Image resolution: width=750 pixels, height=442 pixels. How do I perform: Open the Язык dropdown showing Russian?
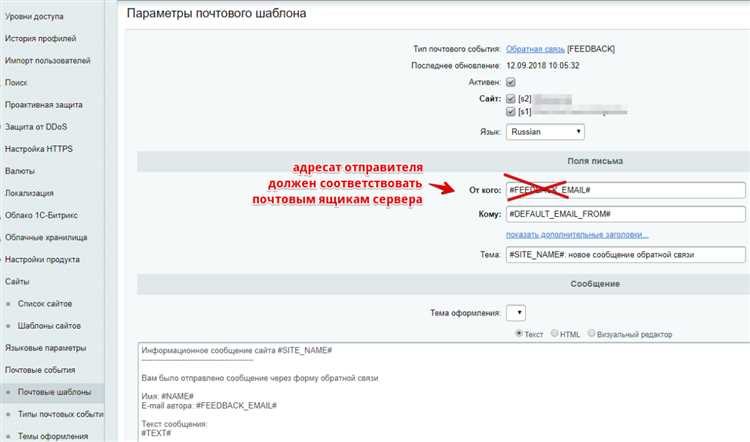coord(545,132)
